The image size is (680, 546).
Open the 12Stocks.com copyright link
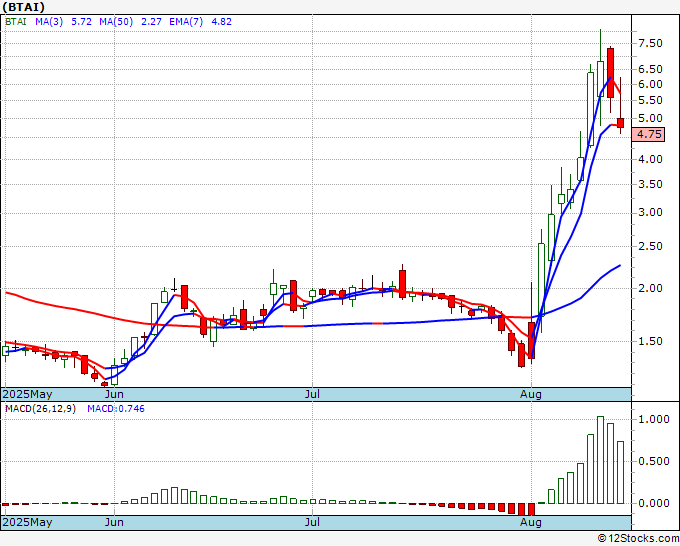pos(638,539)
